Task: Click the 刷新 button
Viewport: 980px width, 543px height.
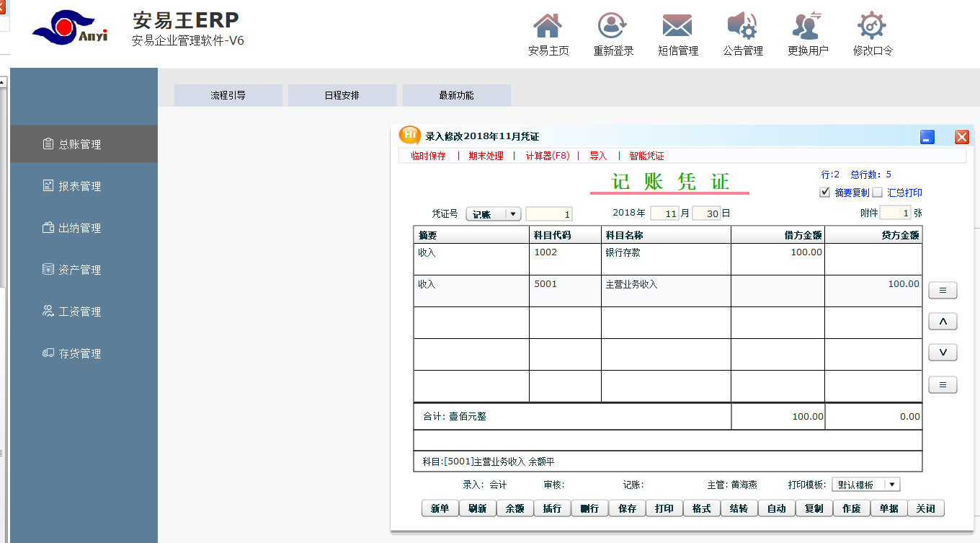Action: click(x=477, y=508)
